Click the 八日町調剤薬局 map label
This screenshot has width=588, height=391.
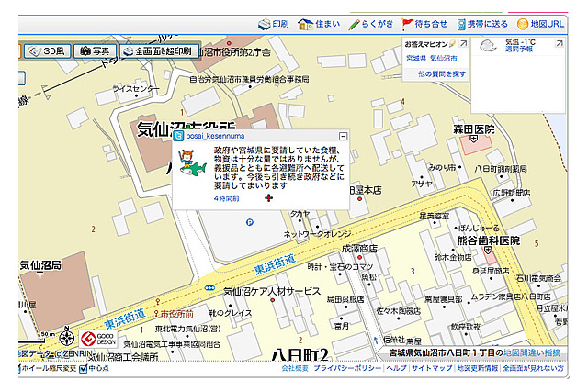[x=500, y=169]
